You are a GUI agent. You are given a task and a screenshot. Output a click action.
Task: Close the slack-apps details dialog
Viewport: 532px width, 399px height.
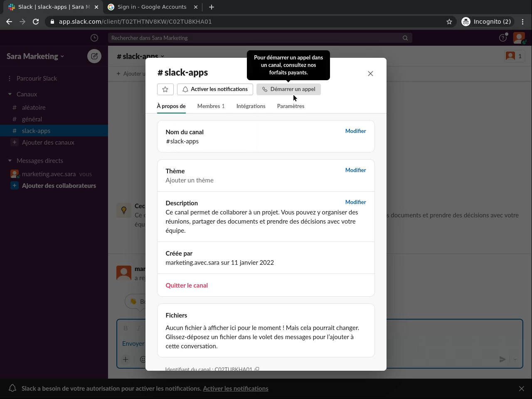click(x=370, y=74)
